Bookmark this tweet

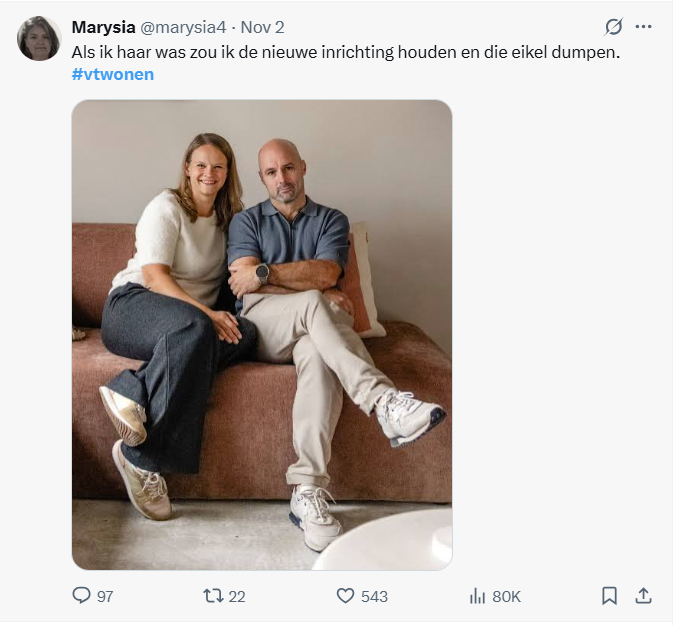pyautogui.click(x=609, y=596)
